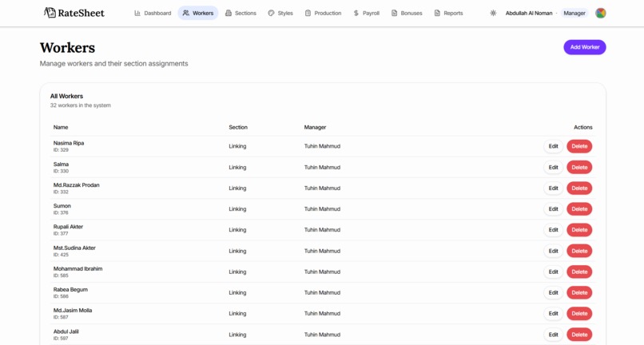Click the 32 workers in the system text
This screenshot has height=345, width=644.
pyautogui.click(x=81, y=105)
